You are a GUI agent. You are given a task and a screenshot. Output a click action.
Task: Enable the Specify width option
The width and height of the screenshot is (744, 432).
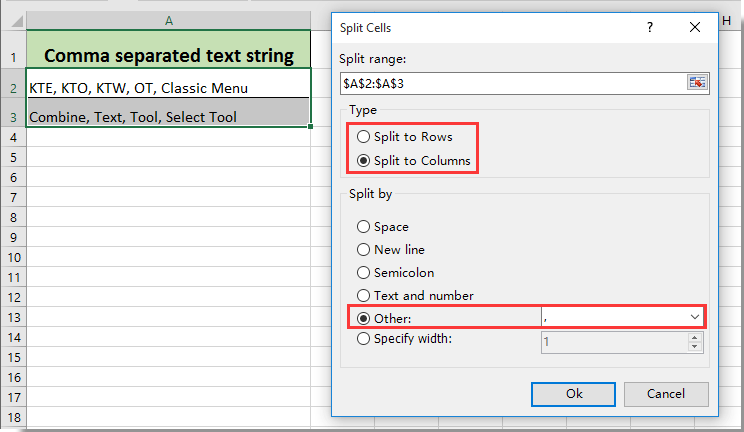click(x=363, y=339)
